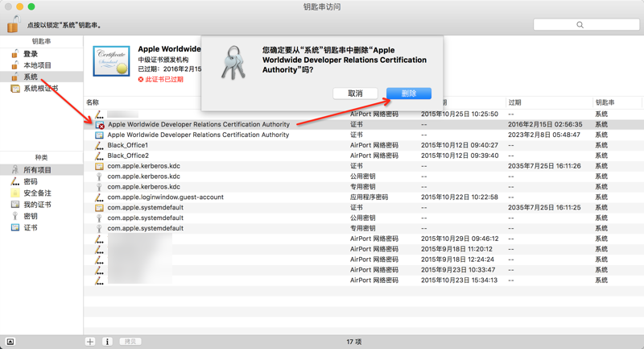Image resolution: width=644 pixels, height=349 pixels.
Task: Click the 应用程序密码 type cell
Action: click(369, 197)
